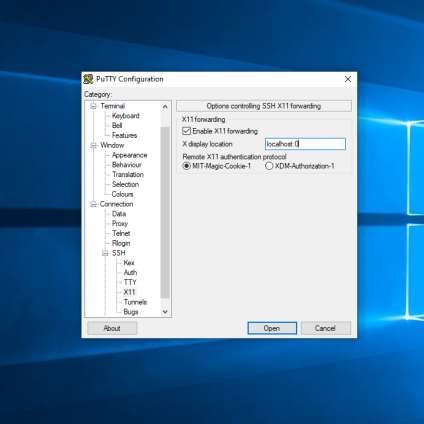This screenshot has width=424, height=424.
Task: Click category tree scroll down arrow
Action: coord(165,312)
